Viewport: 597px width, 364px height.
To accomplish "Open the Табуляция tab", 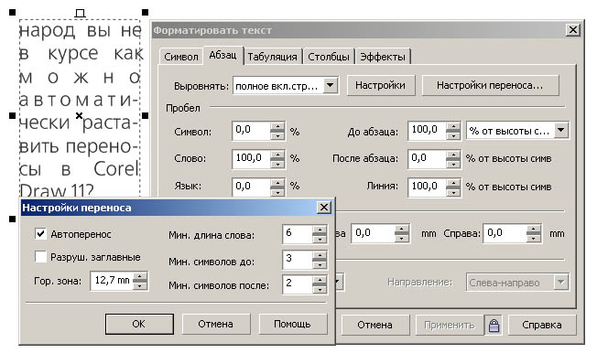I will click(x=272, y=57).
